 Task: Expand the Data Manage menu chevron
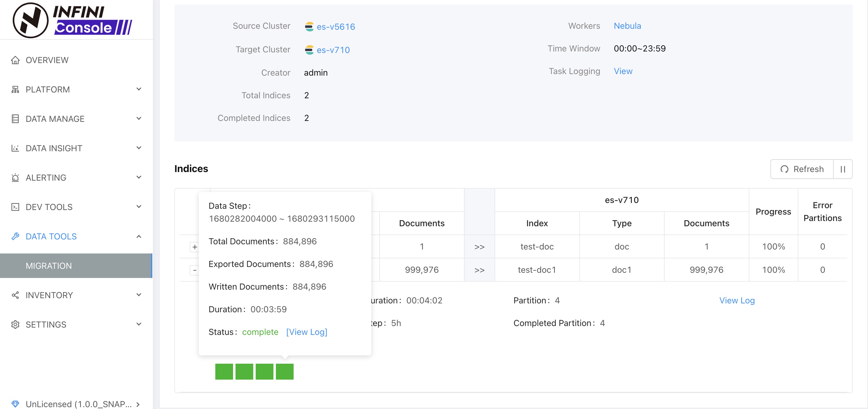[139, 119]
